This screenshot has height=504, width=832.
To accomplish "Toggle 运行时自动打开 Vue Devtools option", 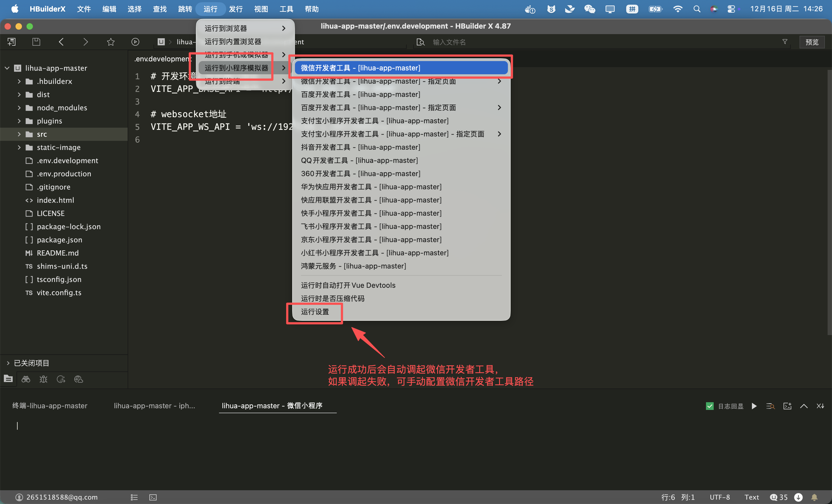I will pyautogui.click(x=348, y=285).
